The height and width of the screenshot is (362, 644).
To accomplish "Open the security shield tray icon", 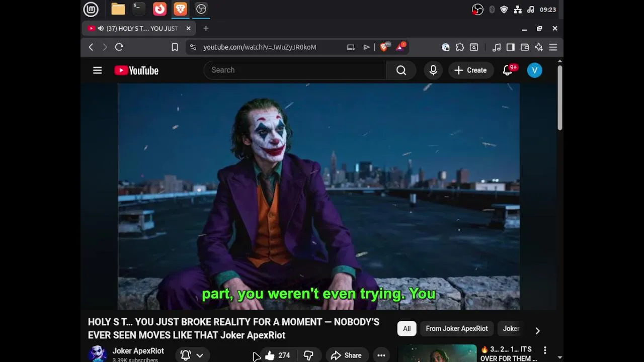I will coord(504,10).
